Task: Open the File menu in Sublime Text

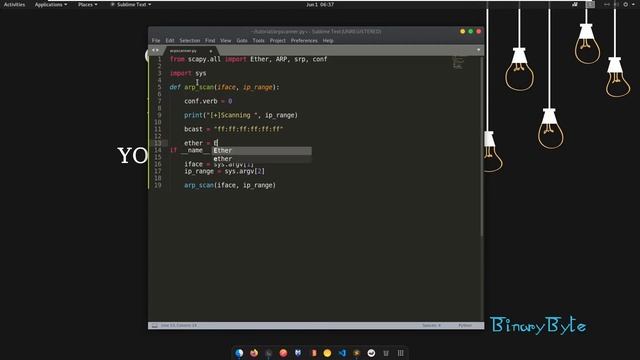Action: pos(156,41)
